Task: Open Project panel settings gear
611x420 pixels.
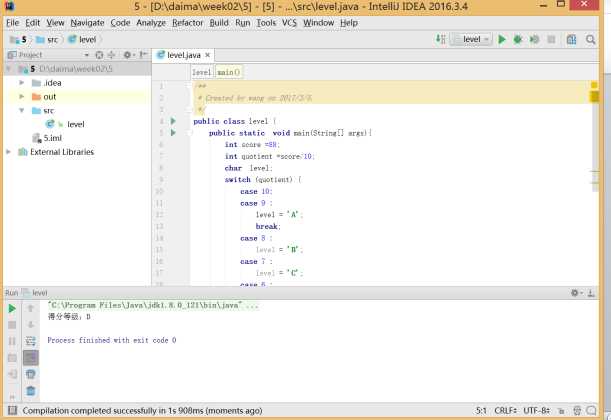Action: coord(127,55)
